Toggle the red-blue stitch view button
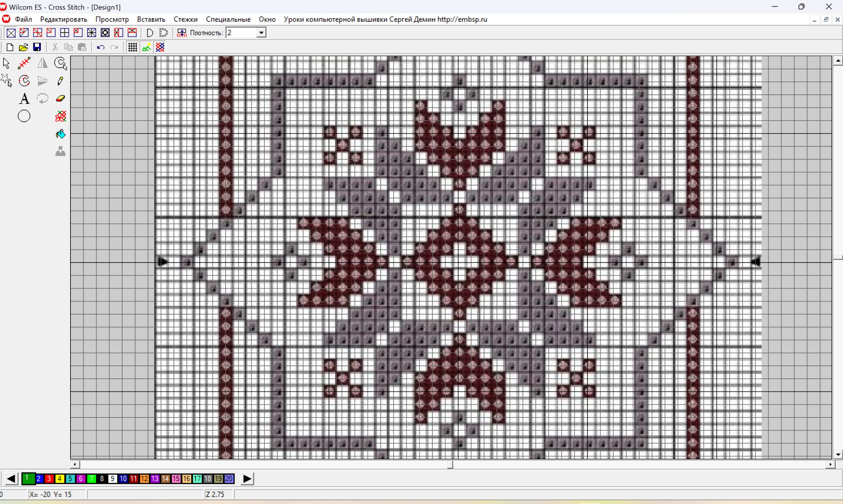Viewport: 843px width, 504px height. click(x=160, y=47)
